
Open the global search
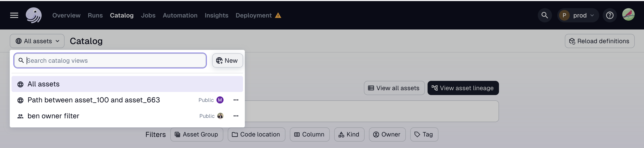545,15
